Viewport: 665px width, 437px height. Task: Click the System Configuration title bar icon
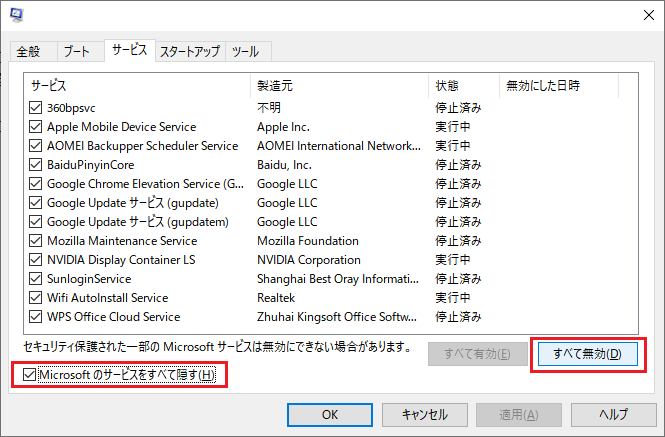(16, 15)
